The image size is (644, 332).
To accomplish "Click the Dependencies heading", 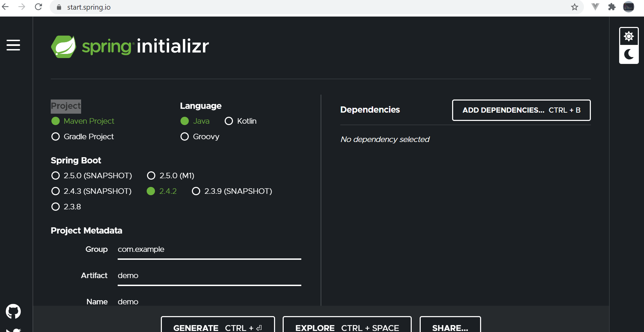I will [370, 110].
